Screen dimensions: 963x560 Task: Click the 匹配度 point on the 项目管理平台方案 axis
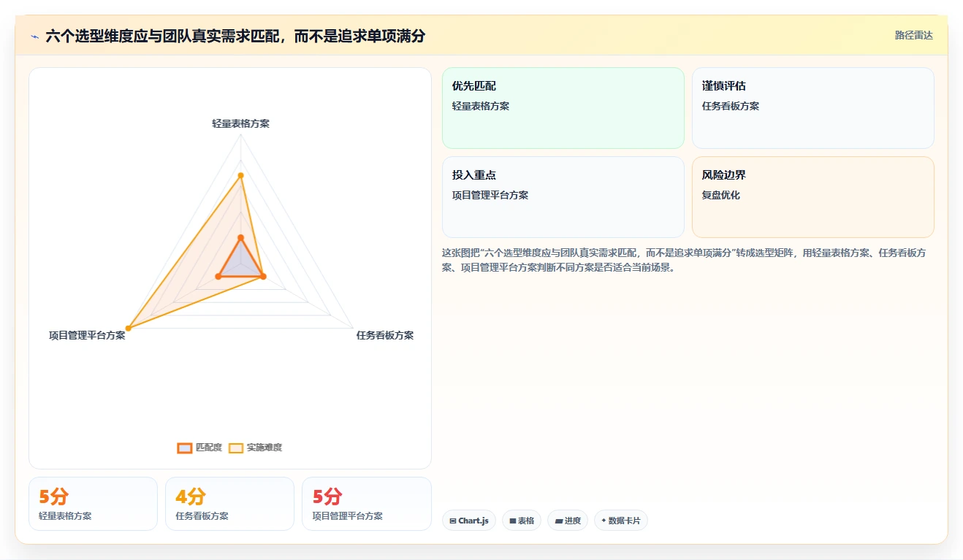pyautogui.click(x=218, y=276)
